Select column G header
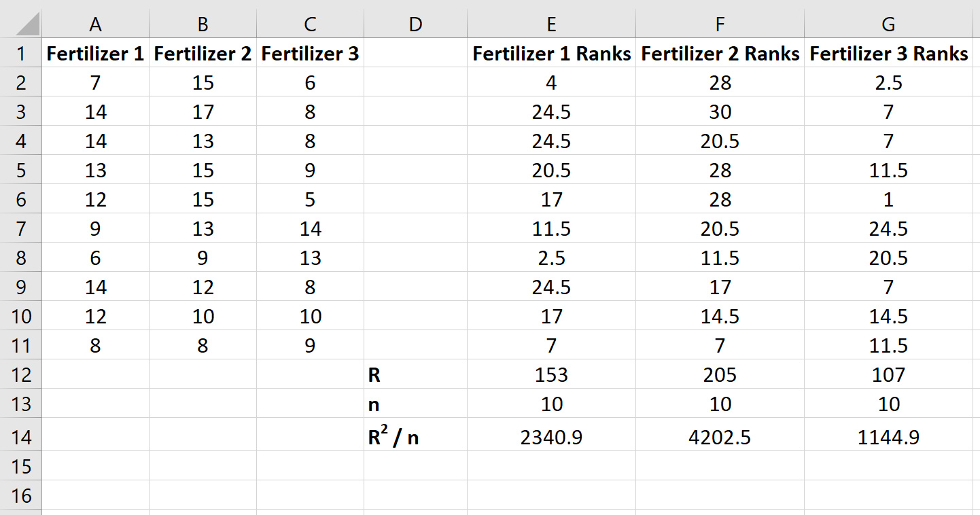 click(889, 24)
